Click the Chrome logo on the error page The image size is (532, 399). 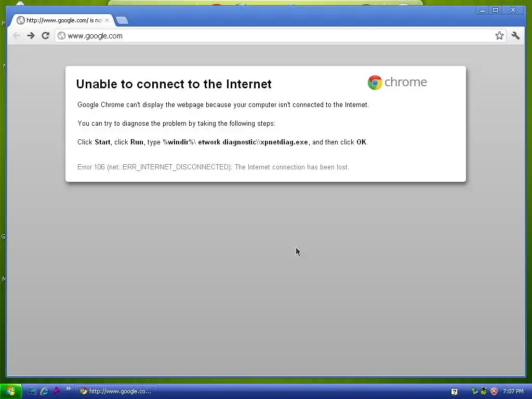tap(397, 82)
